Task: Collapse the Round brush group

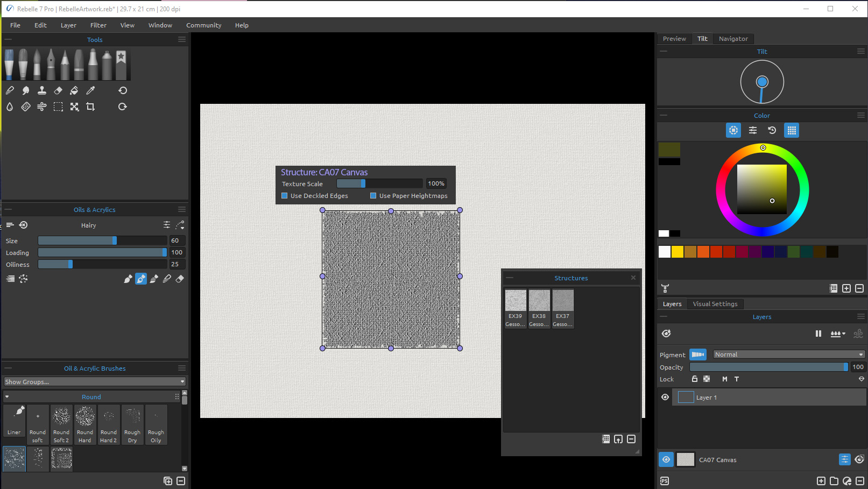Action: 6,396
